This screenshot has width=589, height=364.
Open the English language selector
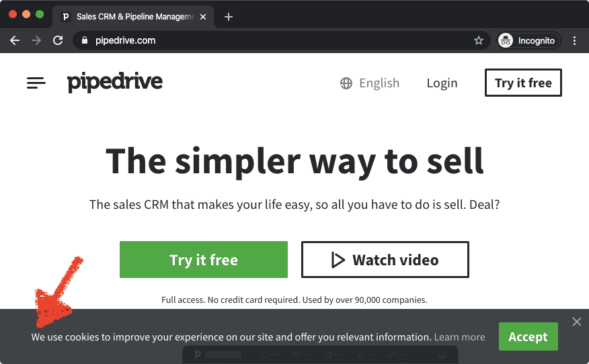(x=370, y=83)
